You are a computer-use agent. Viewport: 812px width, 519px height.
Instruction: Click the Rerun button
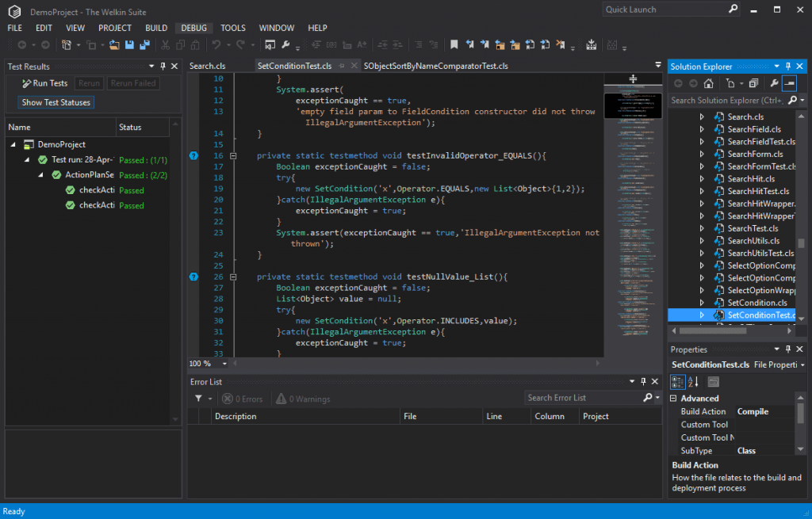89,83
